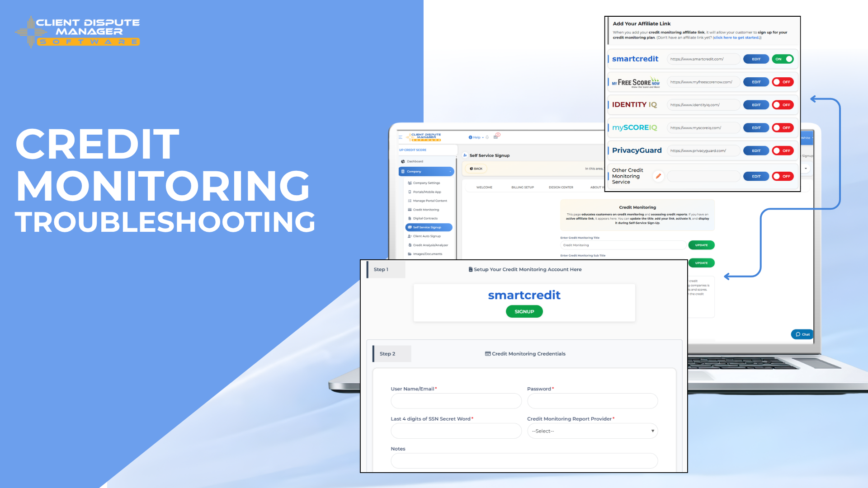
Task: Click EDIT for the smartcredit link
Action: 756,59
